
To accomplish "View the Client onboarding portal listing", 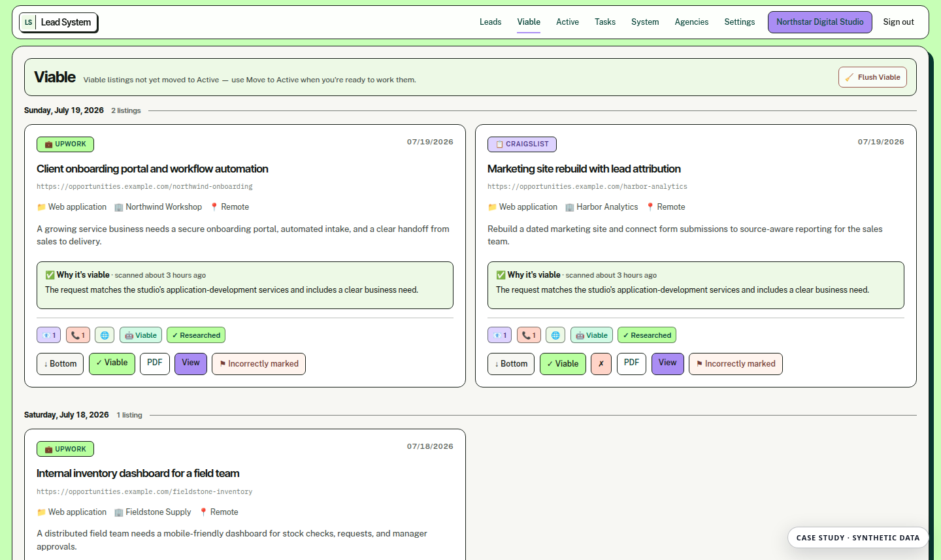I will tap(191, 364).
